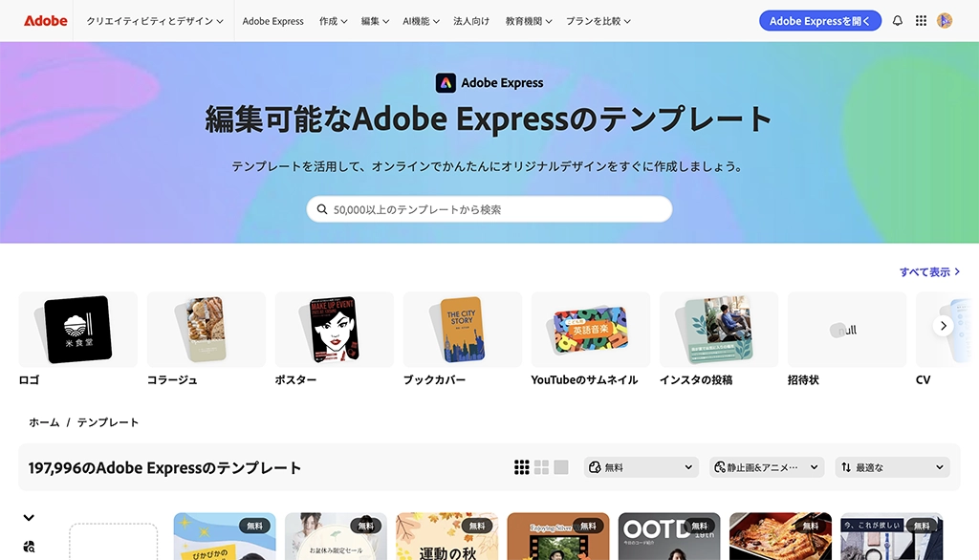This screenshot has height=560, width=979.
Task: Switch to large single-tile view
Action: (561, 467)
